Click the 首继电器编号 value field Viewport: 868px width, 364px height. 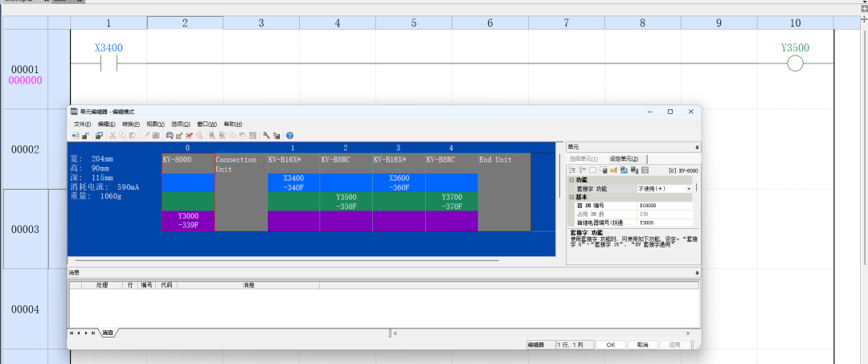(x=665, y=223)
